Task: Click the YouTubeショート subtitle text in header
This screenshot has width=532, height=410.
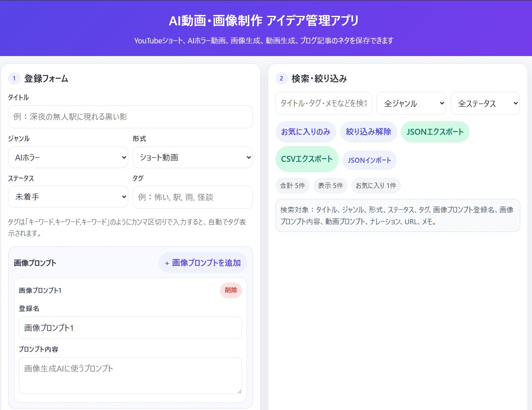Action: (264, 41)
